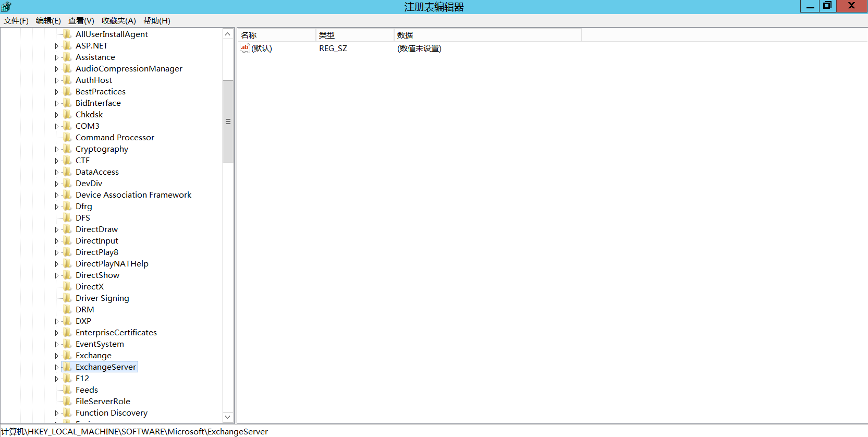The height and width of the screenshot is (437, 868).
Task: Click the folder icon next to COM3
Action: (68, 126)
